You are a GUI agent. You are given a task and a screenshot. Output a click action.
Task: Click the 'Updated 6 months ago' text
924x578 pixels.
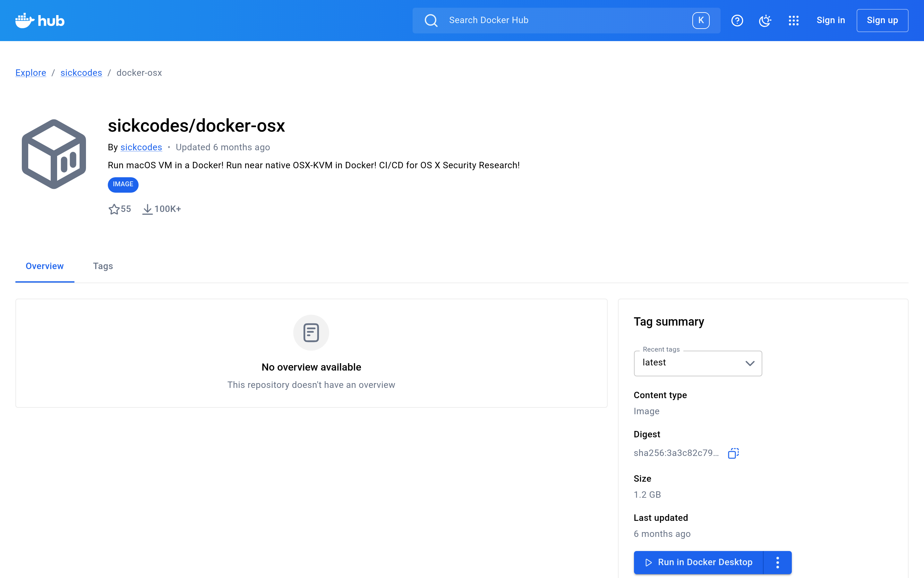[x=223, y=147]
